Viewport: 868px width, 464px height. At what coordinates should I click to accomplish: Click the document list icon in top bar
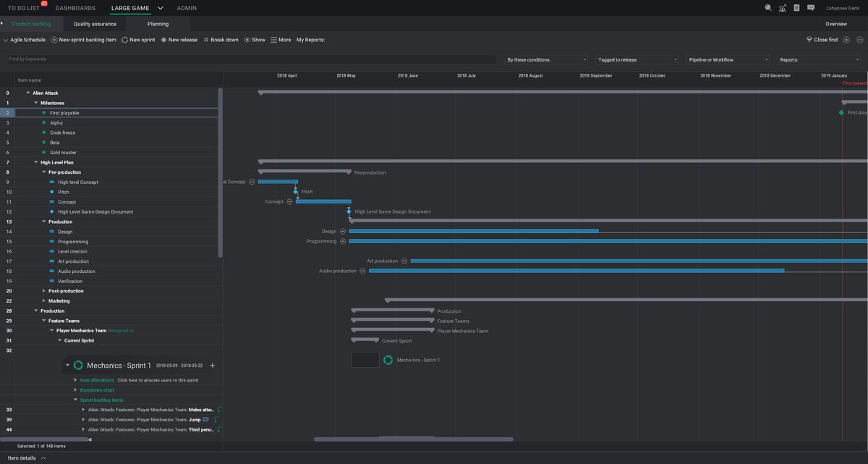click(x=796, y=8)
